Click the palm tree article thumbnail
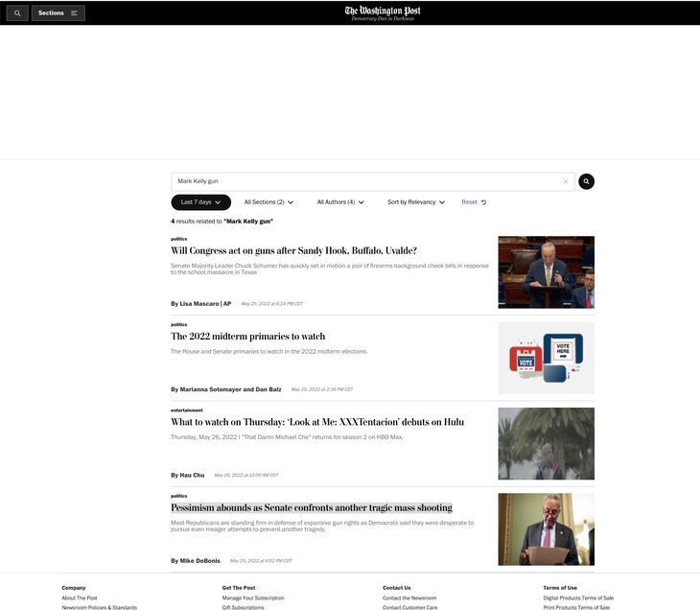Viewport: 700px width, 610px height. (x=546, y=443)
